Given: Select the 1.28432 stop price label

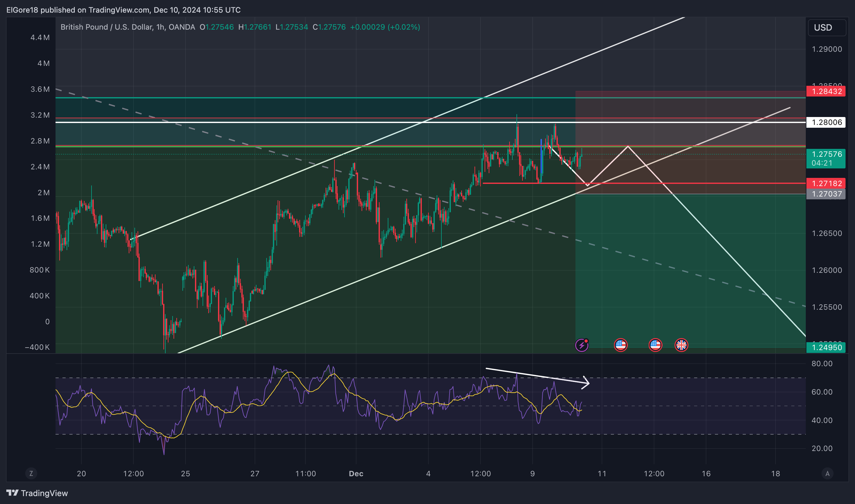Looking at the screenshot, I should pos(826,91).
